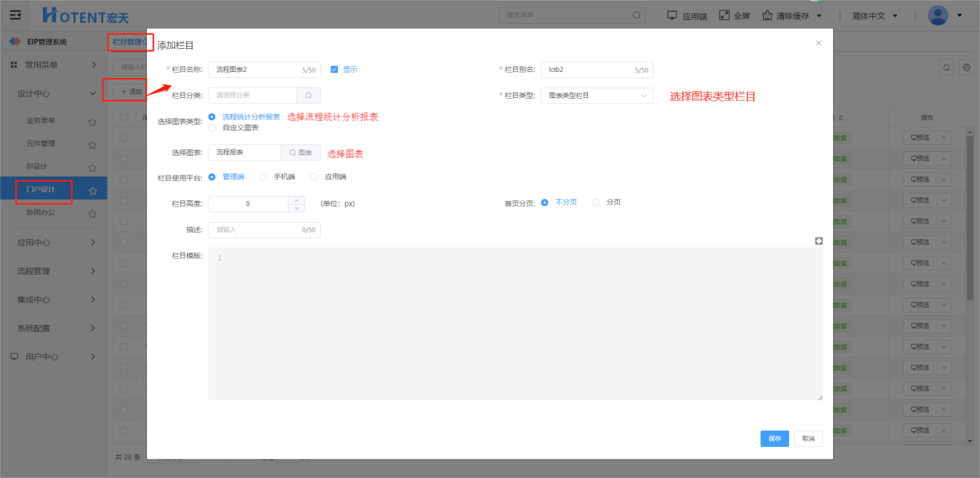Screen dimensions: 980x478
Task: Open the 栏目类型 dropdown
Action: click(597, 96)
